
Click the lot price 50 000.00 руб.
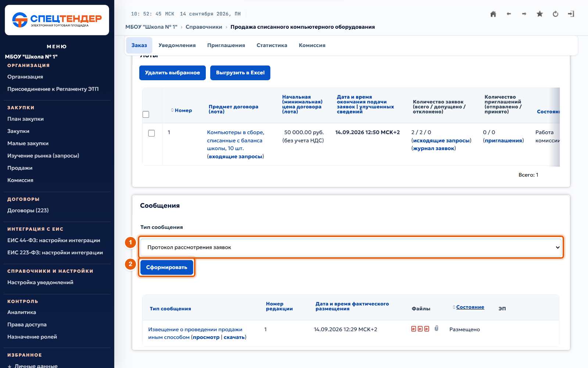304,132
